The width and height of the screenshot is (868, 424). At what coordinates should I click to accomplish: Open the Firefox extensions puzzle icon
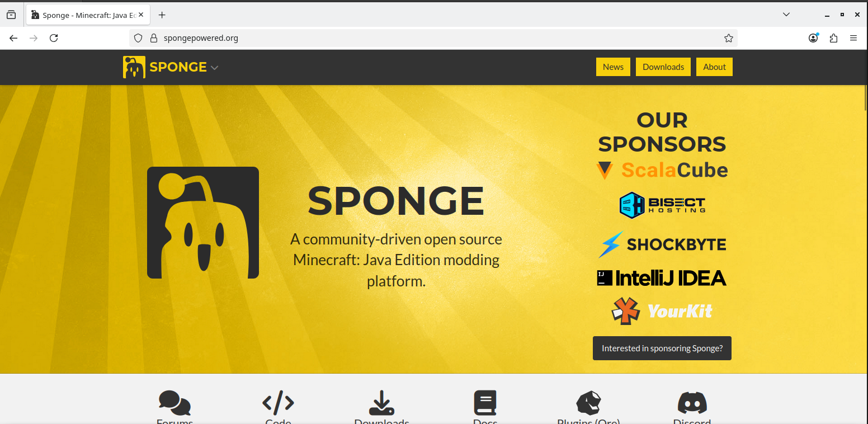[833, 38]
